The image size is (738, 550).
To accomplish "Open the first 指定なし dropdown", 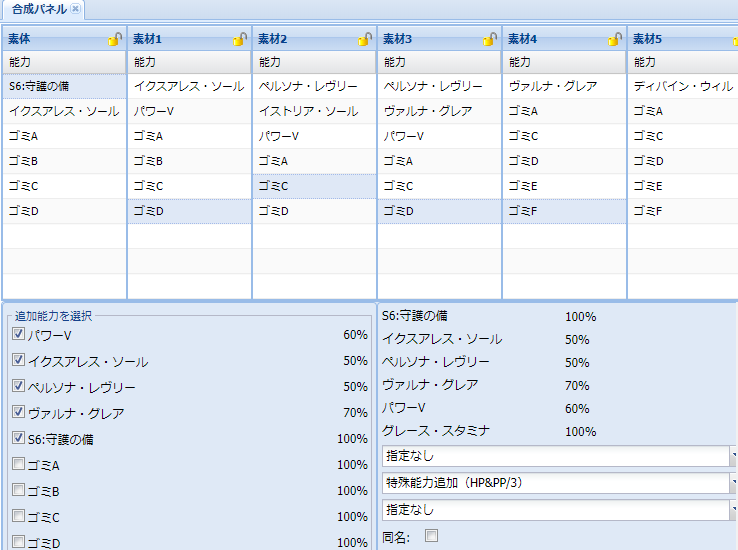I will (559, 456).
